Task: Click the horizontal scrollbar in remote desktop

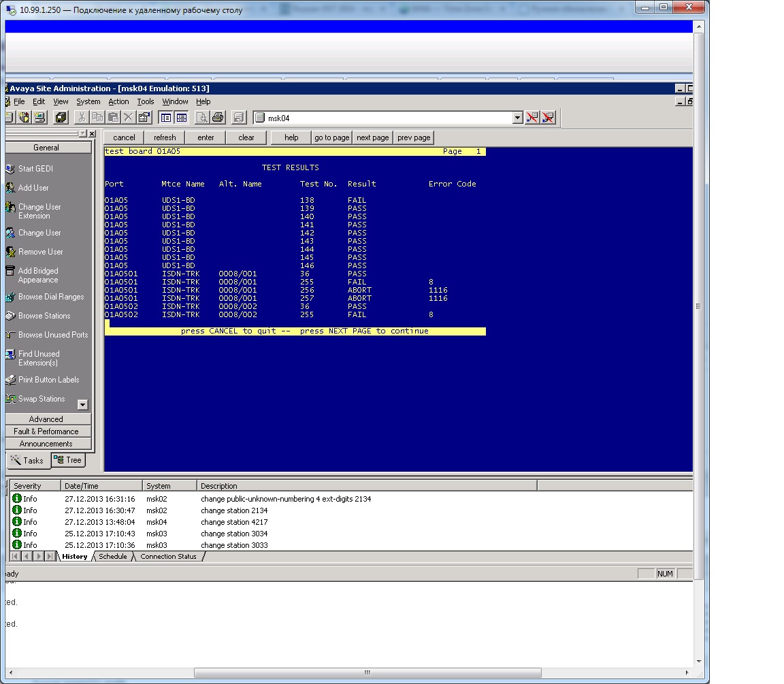Action: (x=367, y=672)
